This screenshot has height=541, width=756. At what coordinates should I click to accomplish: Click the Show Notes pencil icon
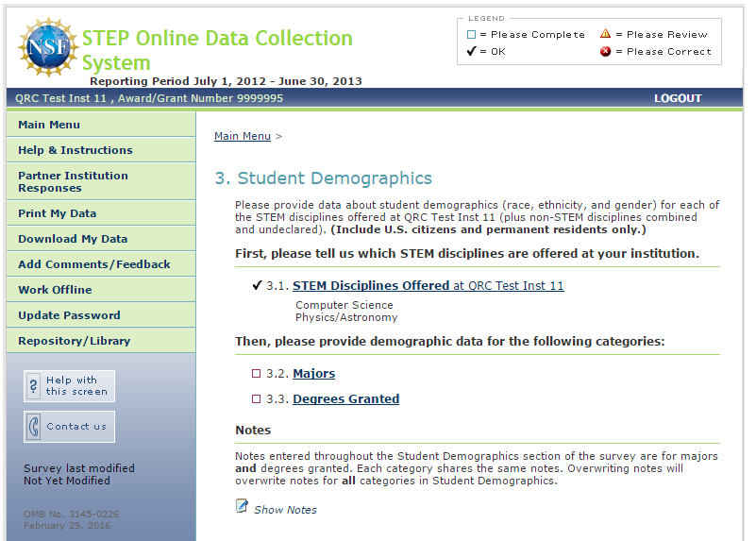pos(242,507)
